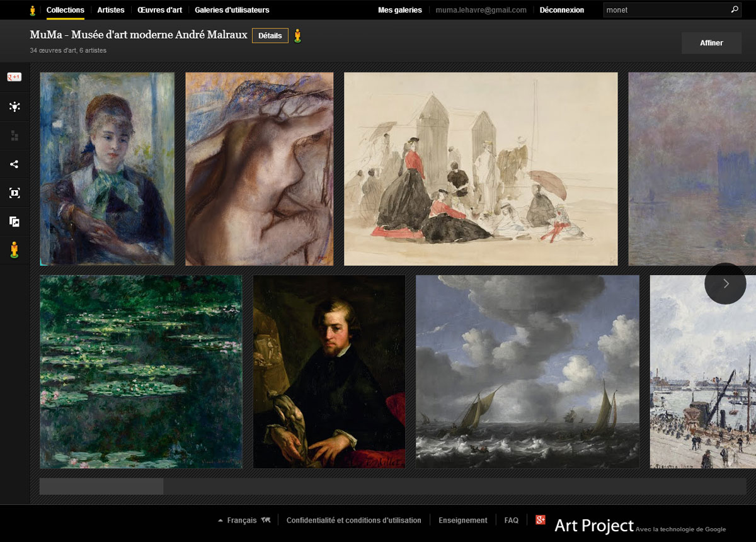This screenshot has height=542, width=756.
Task: Open the dark portrait of seated man
Action: click(x=329, y=371)
